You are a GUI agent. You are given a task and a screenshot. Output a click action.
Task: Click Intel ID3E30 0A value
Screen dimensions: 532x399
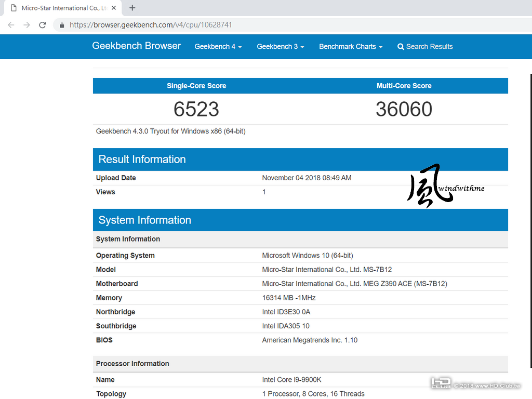tap(286, 312)
